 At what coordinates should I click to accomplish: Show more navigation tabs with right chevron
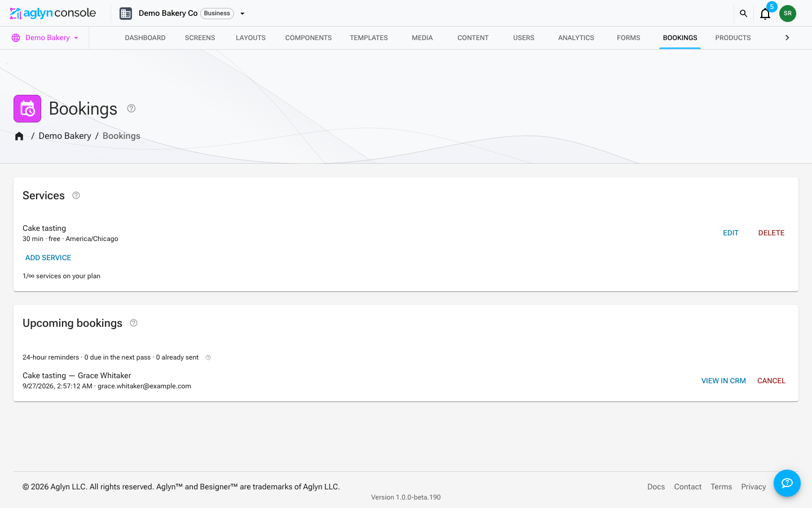[x=787, y=38]
